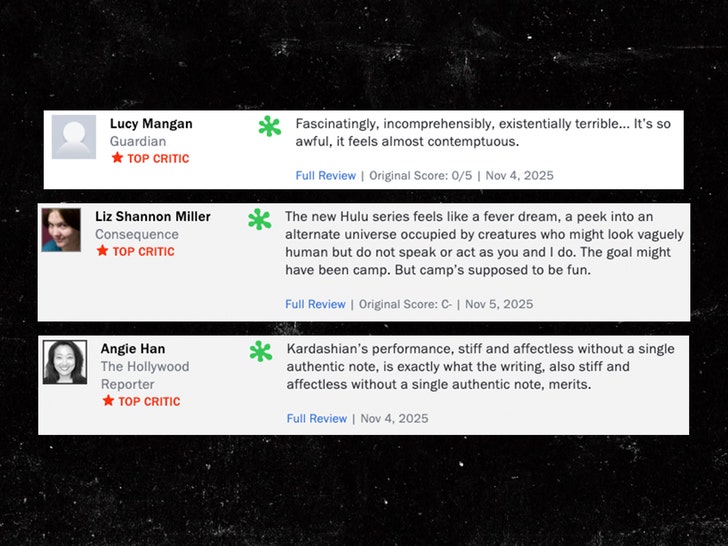Click Top Critic star beside Liz Shannon Miller

click(102, 251)
